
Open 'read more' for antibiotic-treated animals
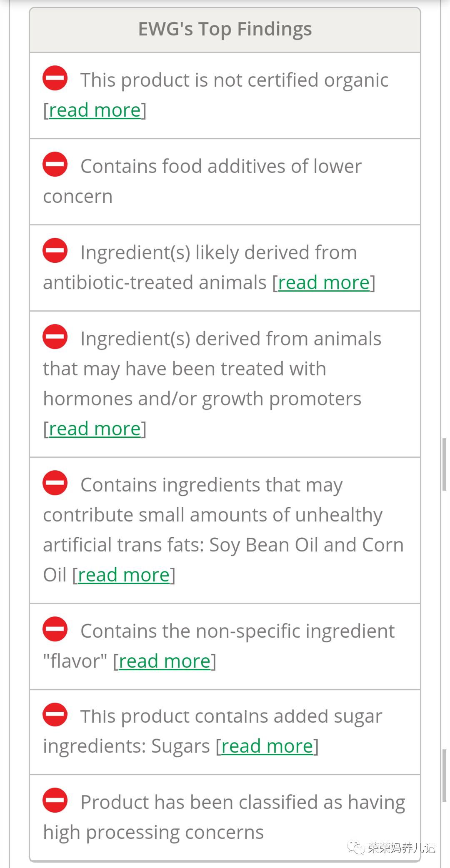click(324, 283)
